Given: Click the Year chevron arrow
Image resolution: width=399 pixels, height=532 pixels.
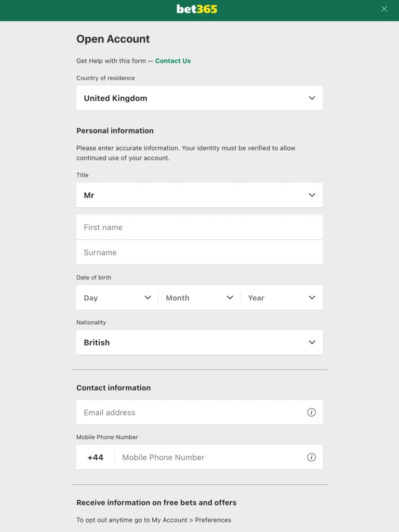Looking at the screenshot, I should click(x=312, y=298).
